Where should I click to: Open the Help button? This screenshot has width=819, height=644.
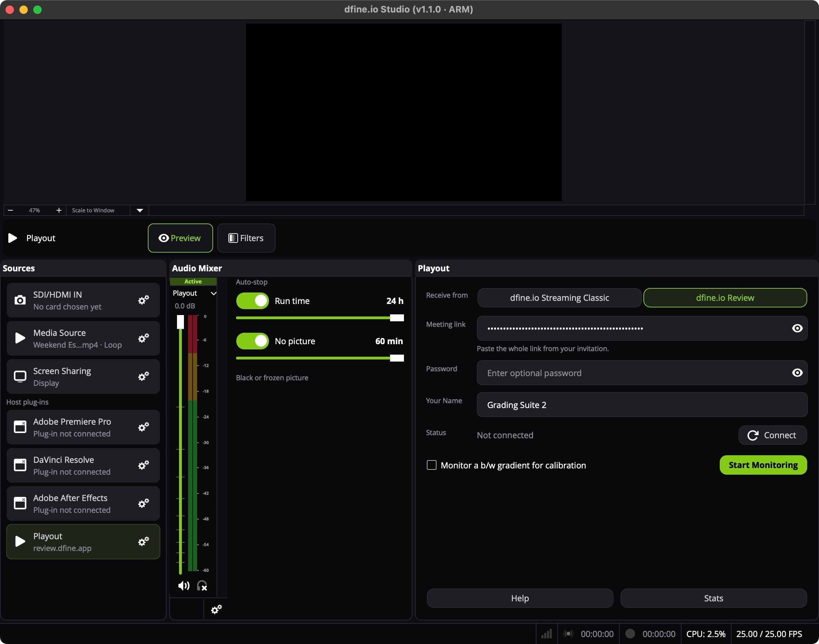pyautogui.click(x=520, y=599)
